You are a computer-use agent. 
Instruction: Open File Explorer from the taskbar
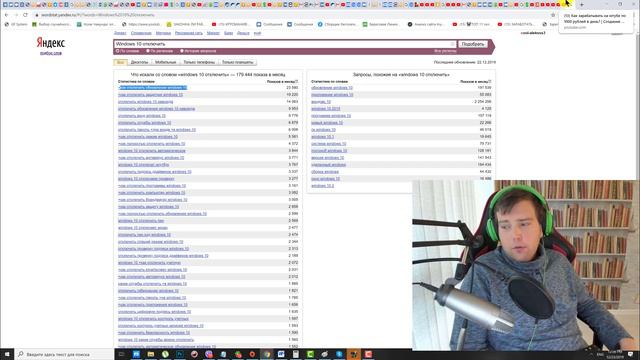[151, 354]
